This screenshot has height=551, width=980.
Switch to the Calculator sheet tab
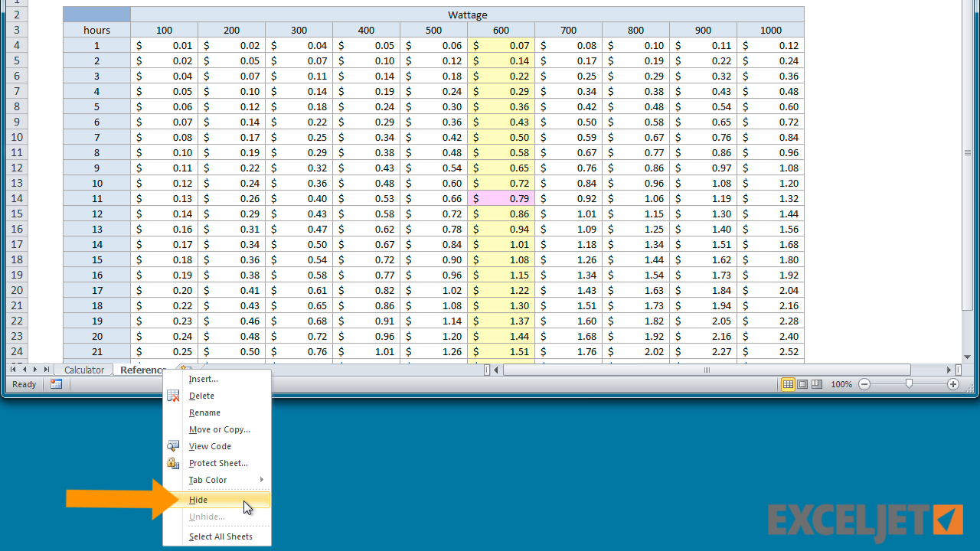click(x=84, y=370)
